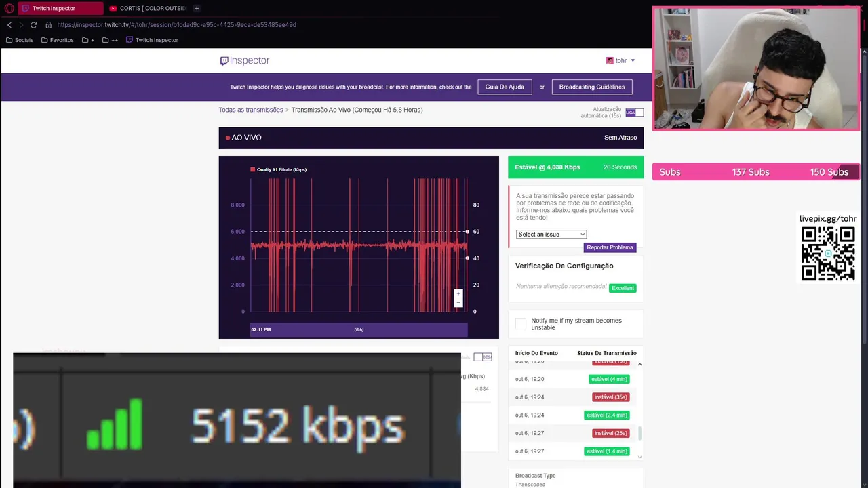
Task: Check Notify me if stream becomes unstable
Action: [x=521, y=324]
